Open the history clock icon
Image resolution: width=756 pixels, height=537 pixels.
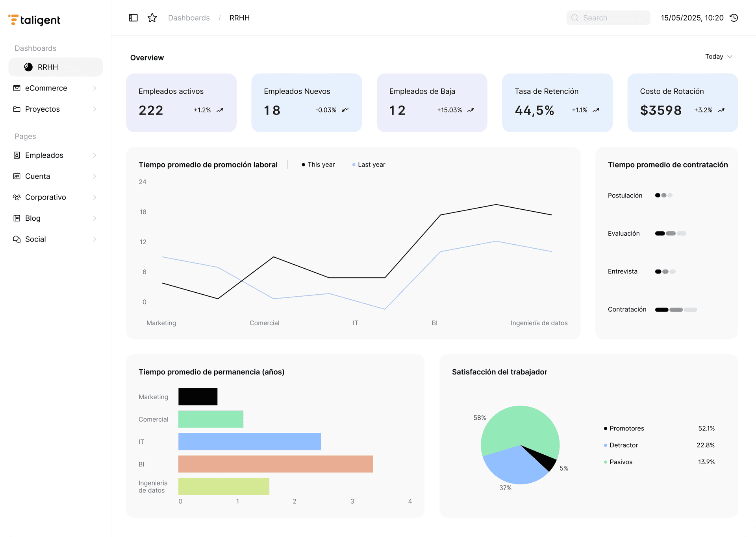click(734, 18)
